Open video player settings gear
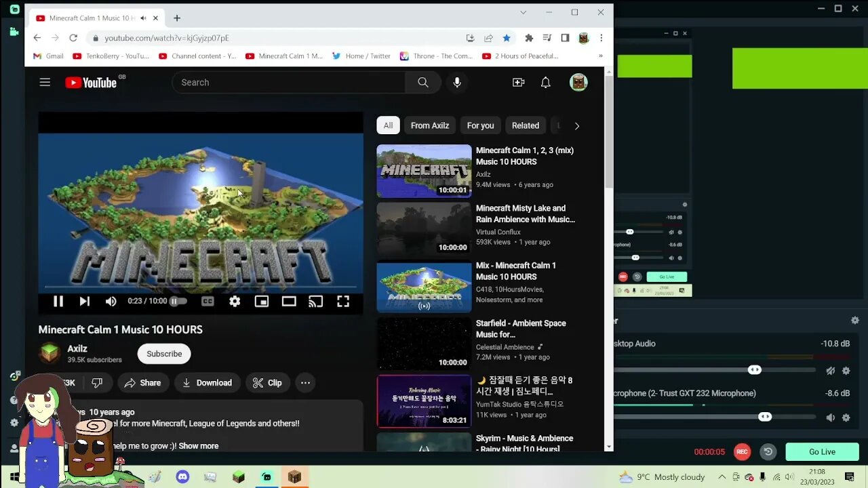 (x=235, y=302)
